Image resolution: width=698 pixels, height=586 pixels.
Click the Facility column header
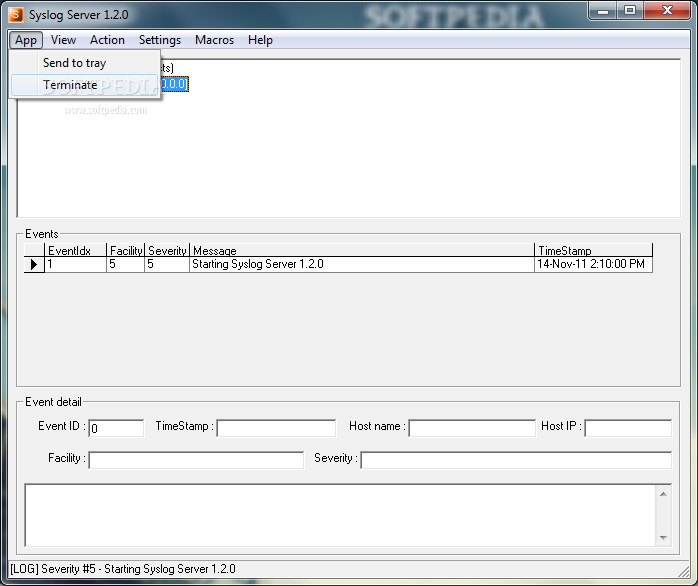click(x=126, y=250)
